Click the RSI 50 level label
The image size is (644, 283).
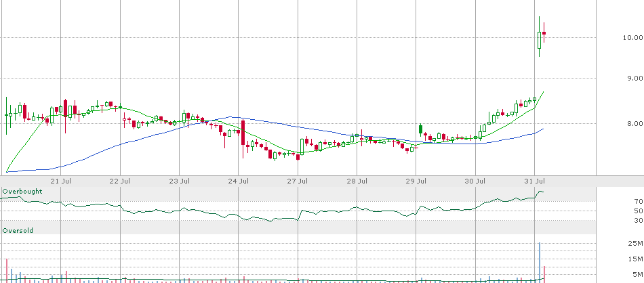(x=639, y=211)
